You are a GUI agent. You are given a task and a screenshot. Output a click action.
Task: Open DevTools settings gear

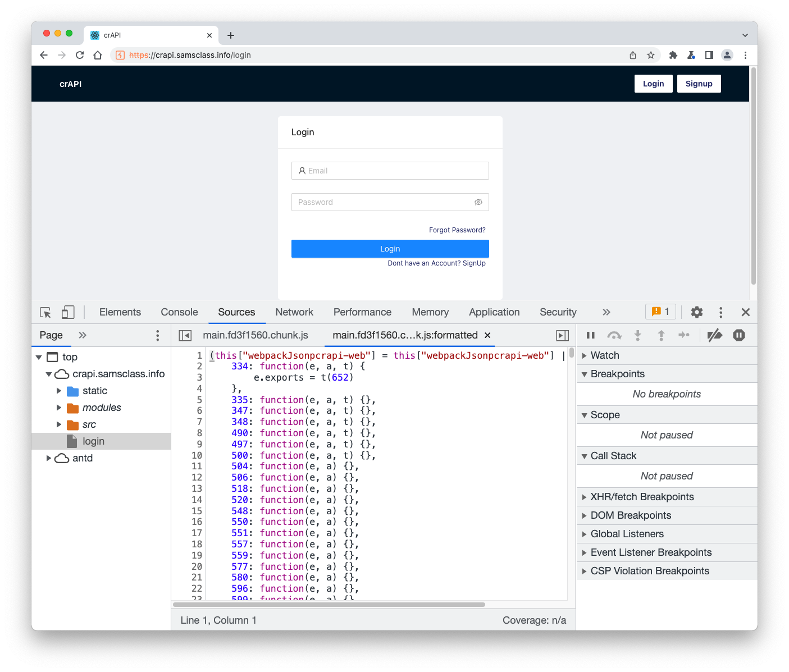pos(697,312)
